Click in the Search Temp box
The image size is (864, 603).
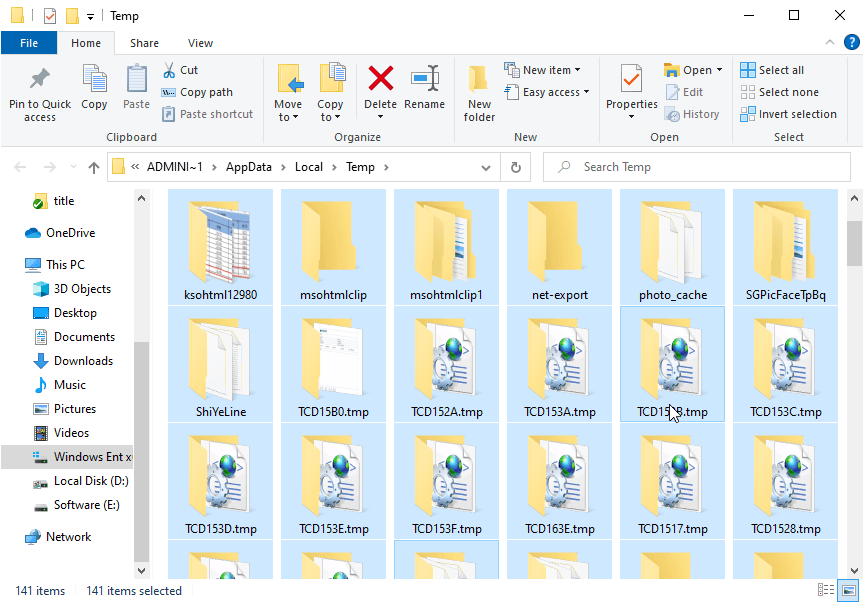point(696,167)
